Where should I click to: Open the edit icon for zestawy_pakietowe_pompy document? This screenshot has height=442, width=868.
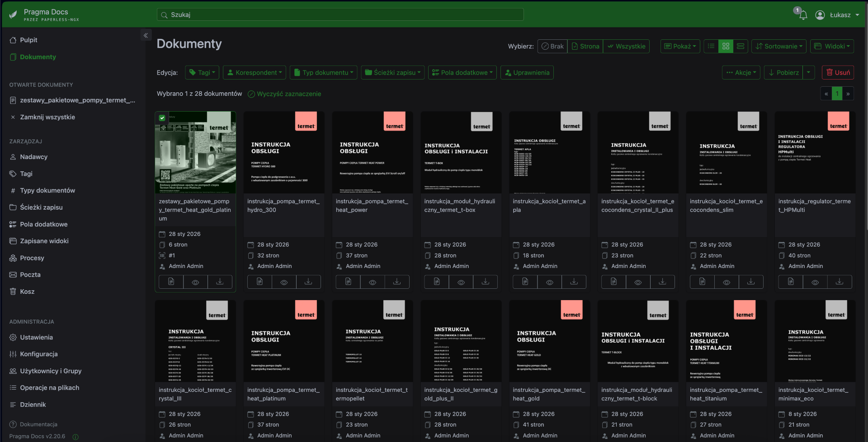click(x=171, y=282)
